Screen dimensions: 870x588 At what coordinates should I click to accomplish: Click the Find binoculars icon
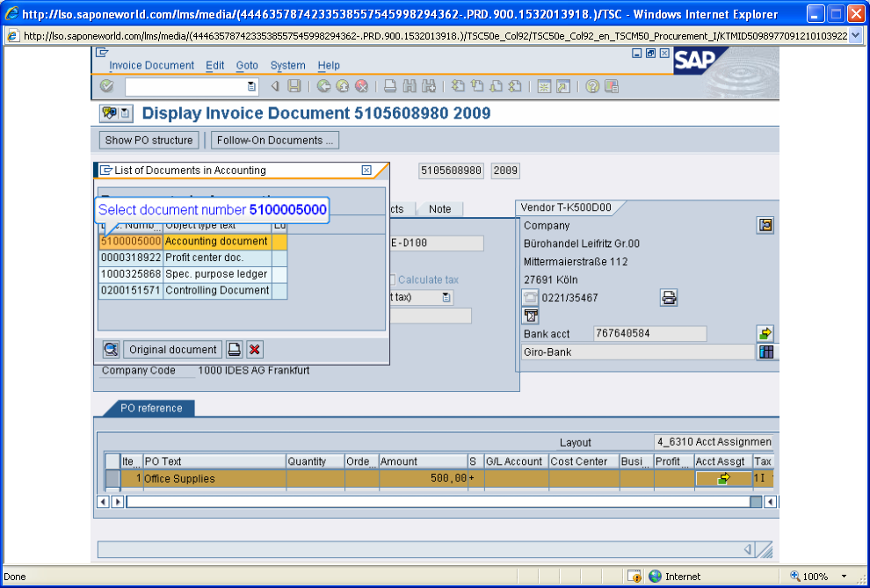[x=410, y=86]
